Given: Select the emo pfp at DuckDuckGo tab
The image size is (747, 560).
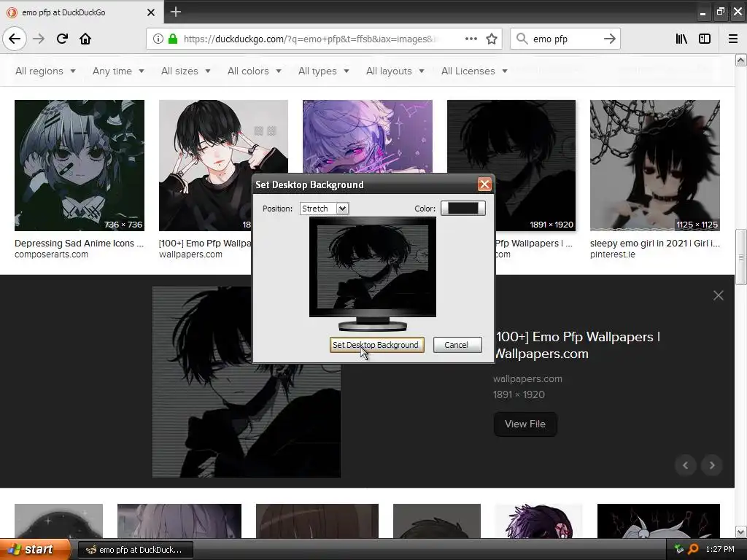Looking at the screenshot, I should tap(82, 12).
